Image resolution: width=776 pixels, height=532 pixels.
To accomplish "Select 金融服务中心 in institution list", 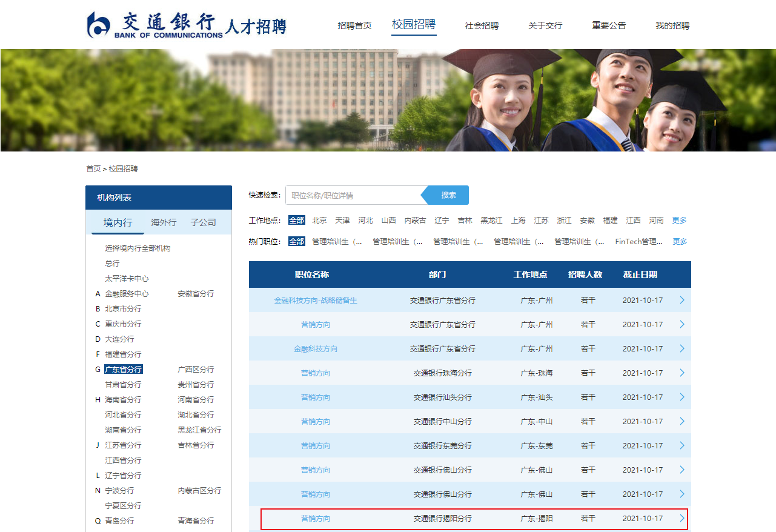I will tap(127, 294).
